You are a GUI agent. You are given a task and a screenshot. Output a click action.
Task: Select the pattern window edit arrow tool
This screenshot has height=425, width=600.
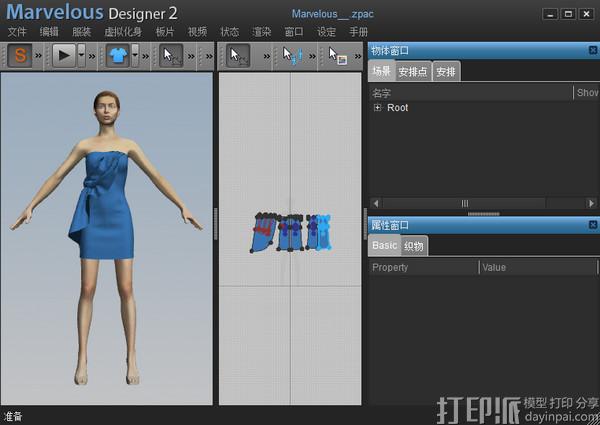pyautogui.click(x=238, y=56)
